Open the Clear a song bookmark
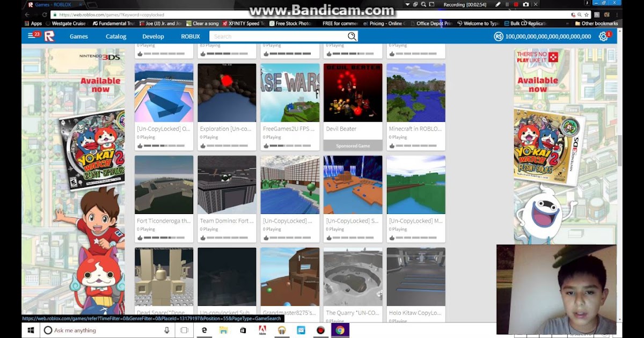Viewport: 644px width, 338px height. pyautogui.click(x=202, y=24)
